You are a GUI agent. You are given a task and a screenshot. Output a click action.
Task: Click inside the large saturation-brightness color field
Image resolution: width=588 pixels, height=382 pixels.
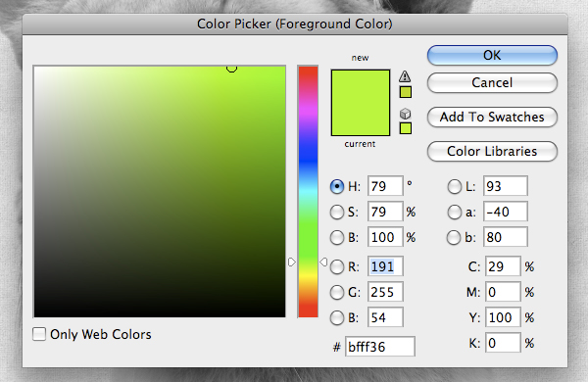(x=160, y=192)
